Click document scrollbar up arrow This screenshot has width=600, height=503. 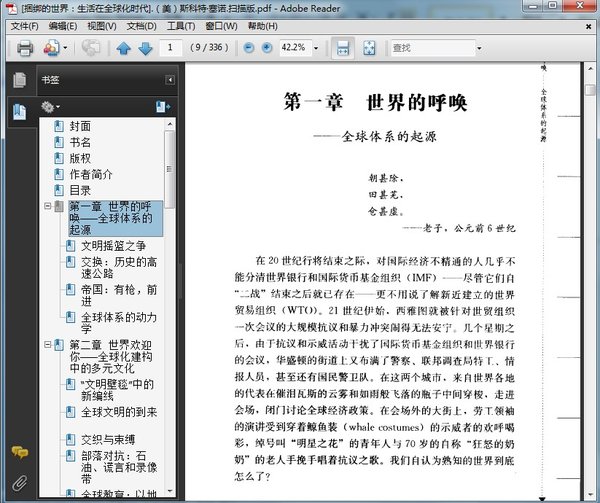[x=590, y=69]
